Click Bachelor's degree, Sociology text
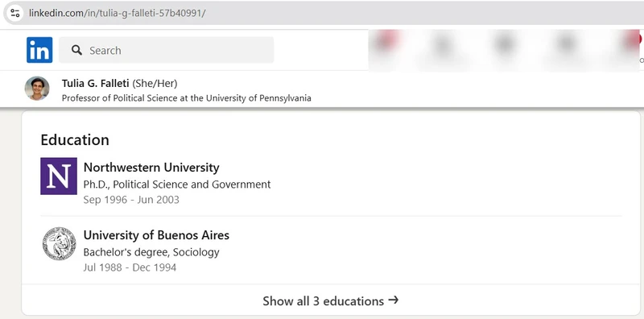This screenshot has width=644, height=319. [x=151, y=252]
